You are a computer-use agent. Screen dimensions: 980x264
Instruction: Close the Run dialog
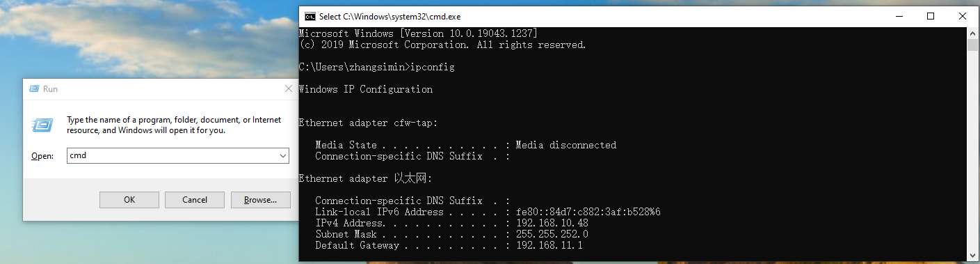[288, 89]
